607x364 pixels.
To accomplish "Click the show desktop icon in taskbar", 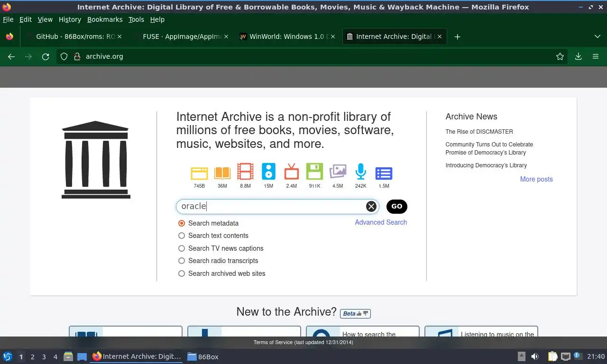I will [82, 356].
